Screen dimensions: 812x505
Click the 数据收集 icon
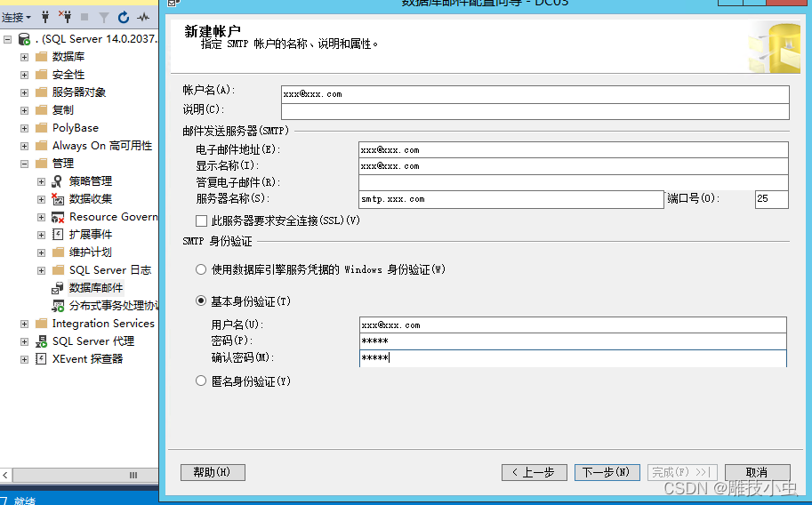tap(58, 199)
